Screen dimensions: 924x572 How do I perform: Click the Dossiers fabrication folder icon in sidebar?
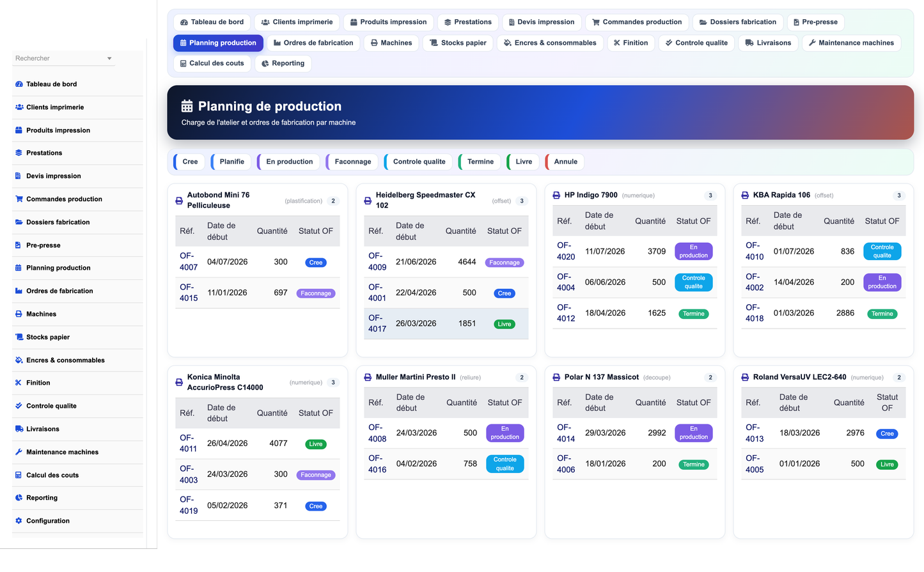tap(19, 222)
